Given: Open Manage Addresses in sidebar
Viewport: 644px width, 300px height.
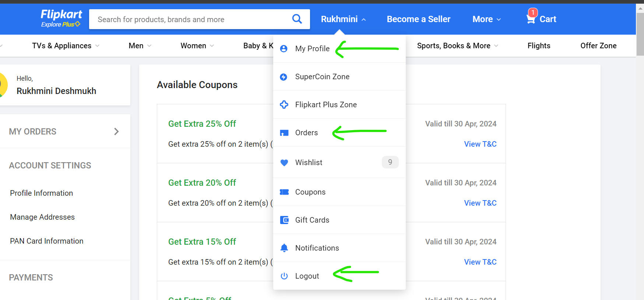Looking at the screenshot, I should pyautogui.click(x=42, y=217).
